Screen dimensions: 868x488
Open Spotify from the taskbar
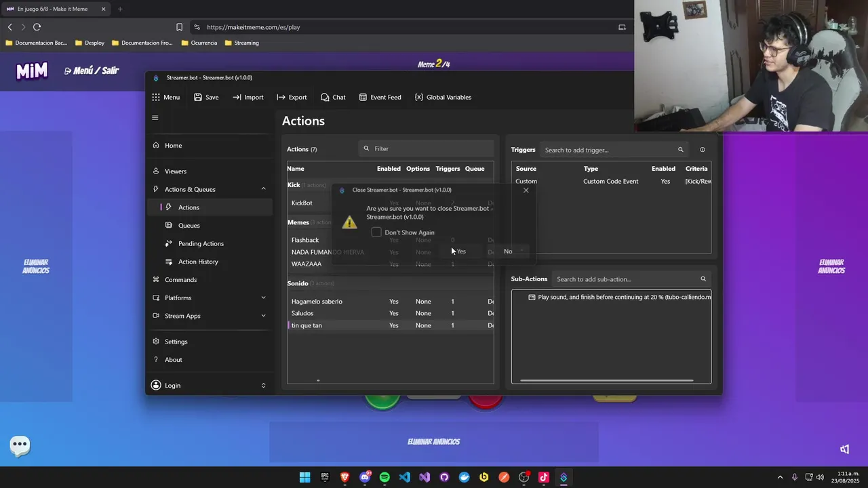coord(384,477)
